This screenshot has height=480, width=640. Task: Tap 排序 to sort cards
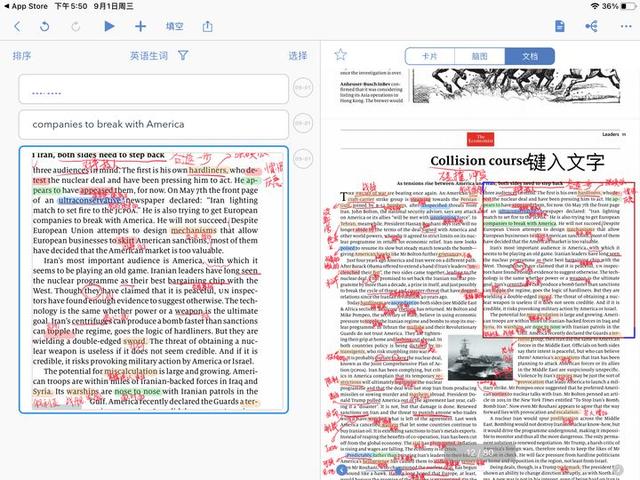[x=22, y=56]
